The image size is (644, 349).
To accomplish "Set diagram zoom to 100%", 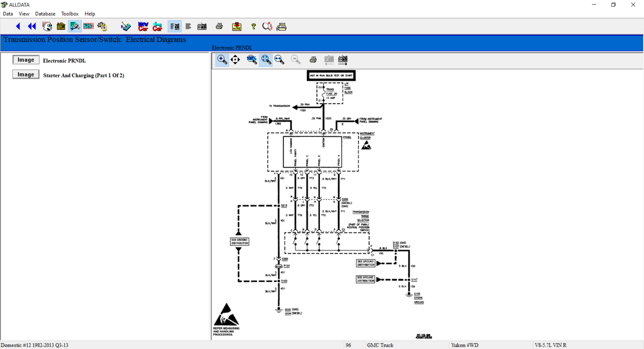I will coord(252,60).
